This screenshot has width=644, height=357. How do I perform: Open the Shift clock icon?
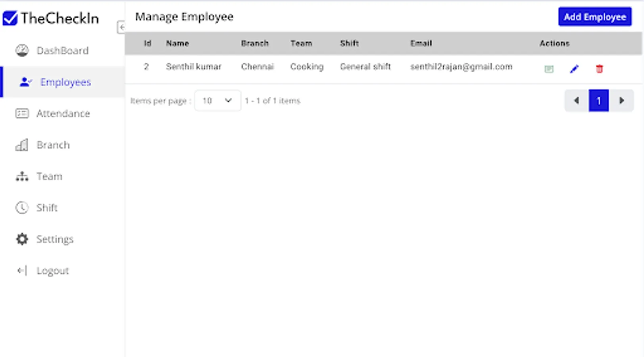(x=22, y=207)
